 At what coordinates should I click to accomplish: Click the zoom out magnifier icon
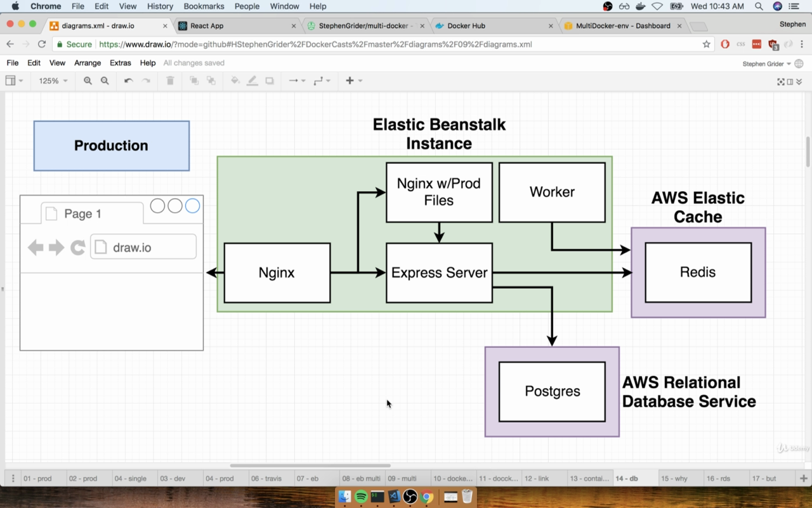coord(105,81)
